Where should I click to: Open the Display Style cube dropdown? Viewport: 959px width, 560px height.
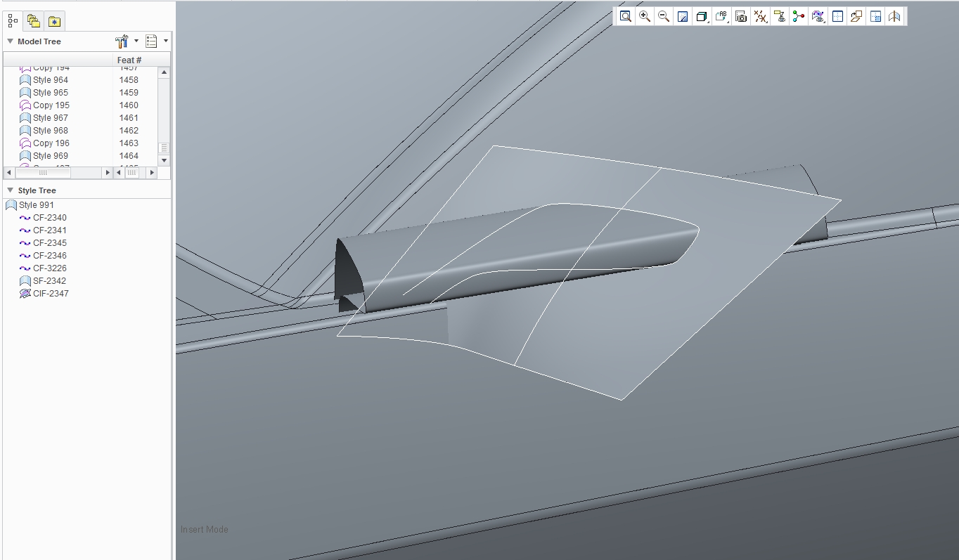tap(702, 16)
